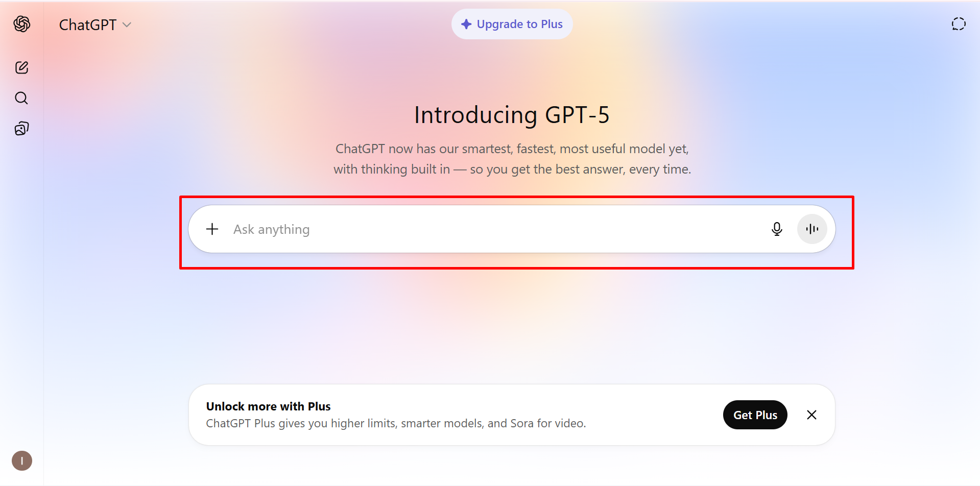Click the ChatGPT logo in the sidebar
980x486 pixels.
(x=22, y=24)
